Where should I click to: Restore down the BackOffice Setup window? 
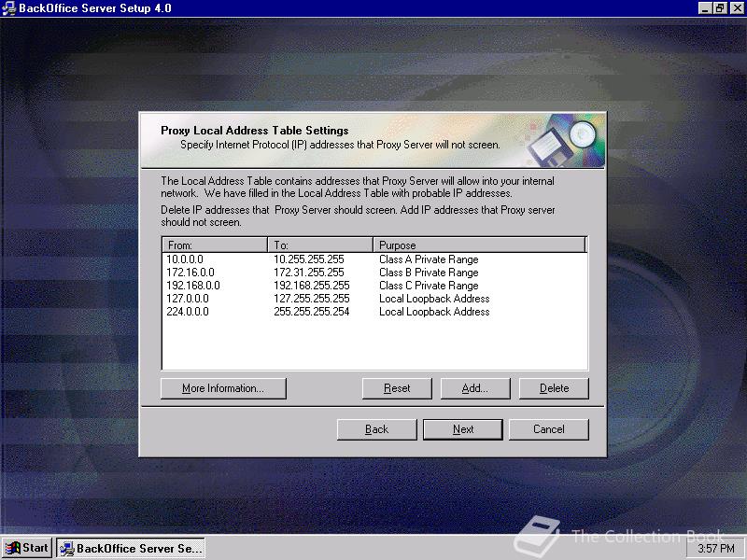click(x=720, y=8)
